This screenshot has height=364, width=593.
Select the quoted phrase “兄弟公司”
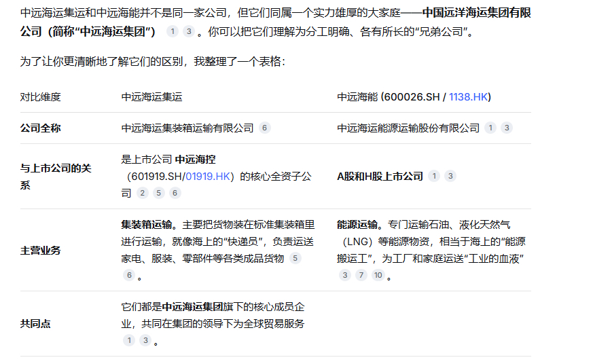tap(442, 32)
